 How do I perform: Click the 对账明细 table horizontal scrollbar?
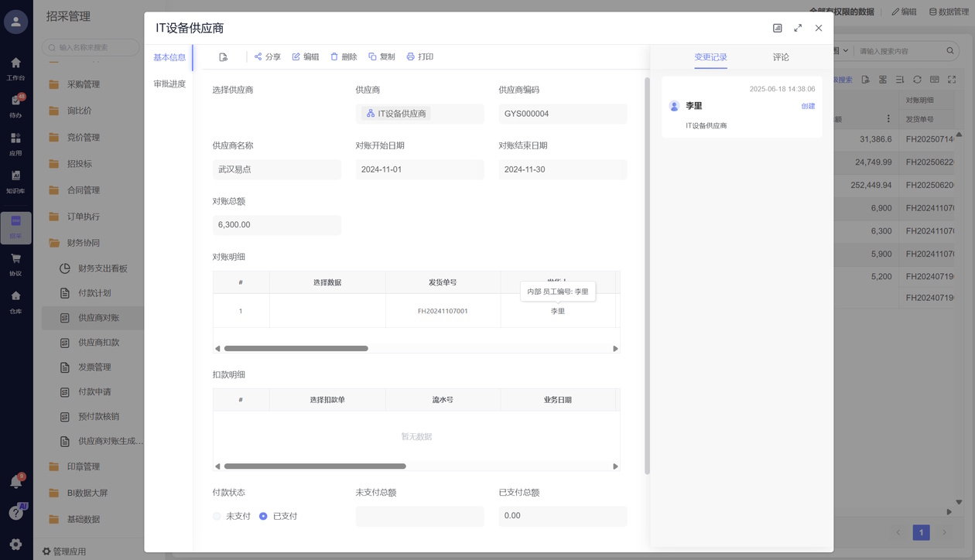pyautogui.click(x=296, y=349)
